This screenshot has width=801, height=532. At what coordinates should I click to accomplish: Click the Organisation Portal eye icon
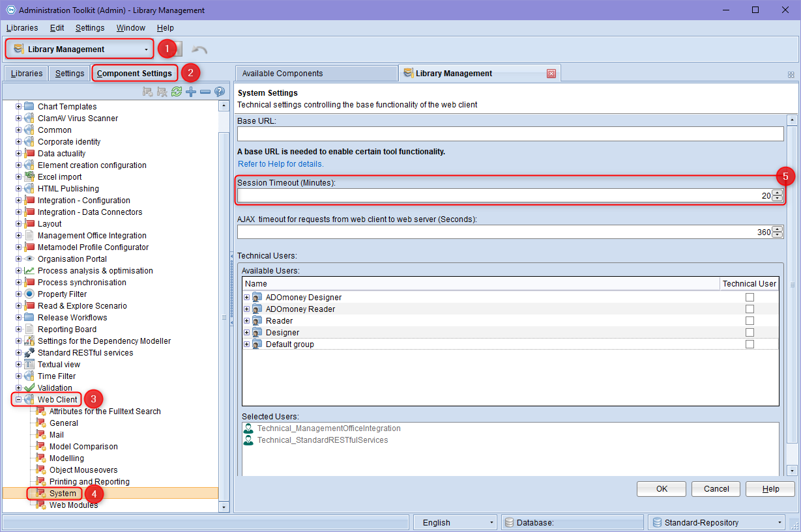tap(29, 259)
